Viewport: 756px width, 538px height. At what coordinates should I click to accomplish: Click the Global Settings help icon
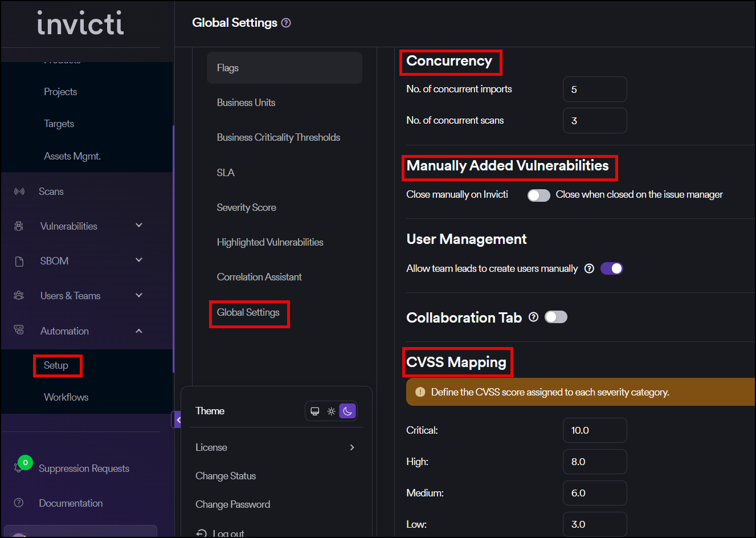pos(286,23)
